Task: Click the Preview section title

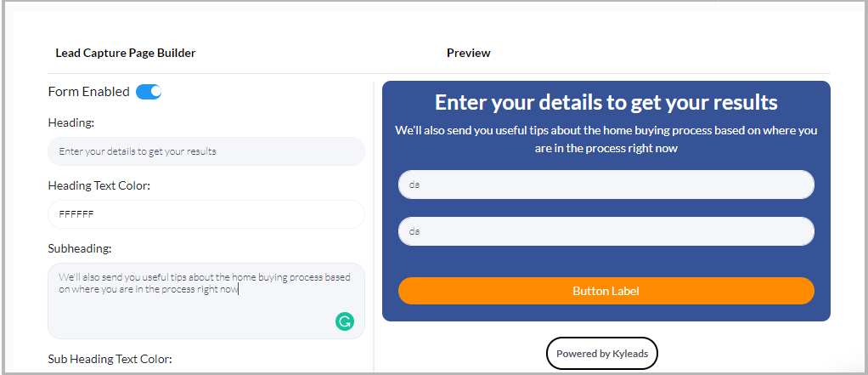Action: point(469,53)
